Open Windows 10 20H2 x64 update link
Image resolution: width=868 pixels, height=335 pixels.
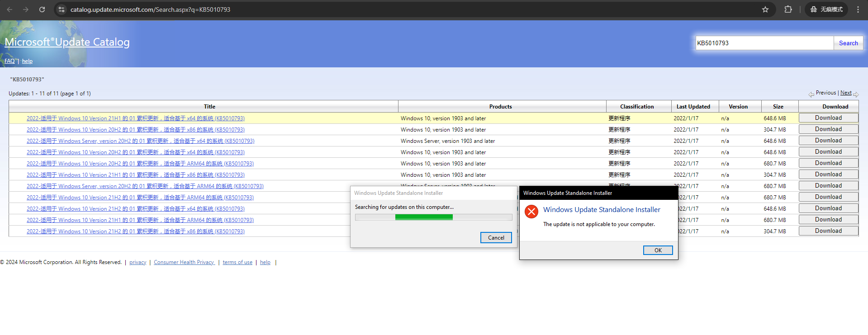click(136, 152)
